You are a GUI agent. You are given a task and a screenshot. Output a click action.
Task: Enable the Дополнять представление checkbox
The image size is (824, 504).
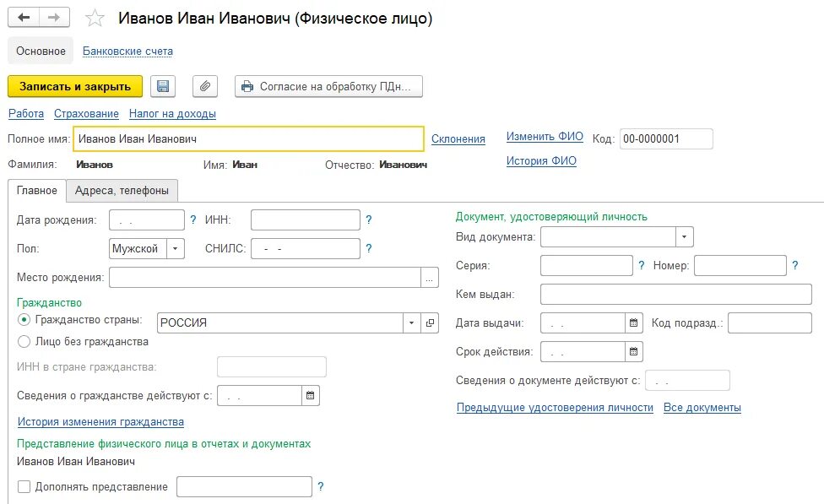click(x=24, y=486)
